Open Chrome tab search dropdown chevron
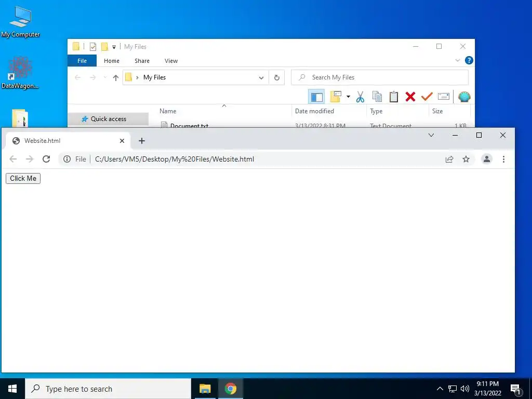 pos(431,135)
